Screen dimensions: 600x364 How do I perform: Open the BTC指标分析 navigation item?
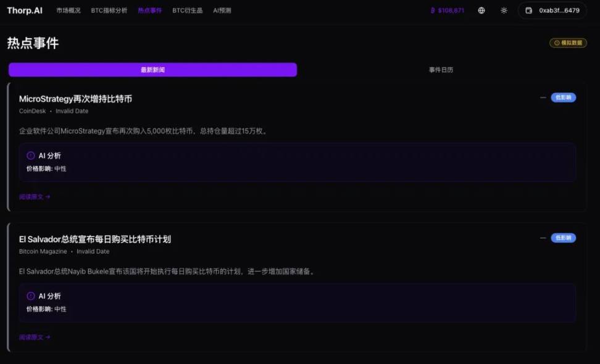coord(109,10)
